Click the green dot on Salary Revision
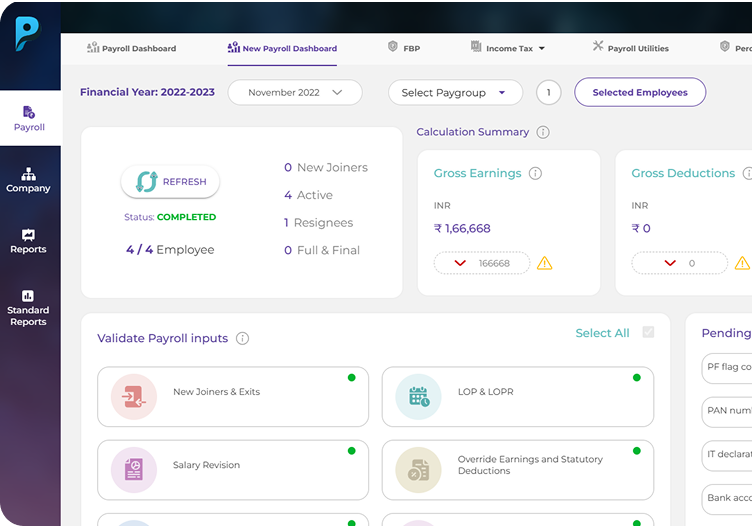 (x=352, y=451)
